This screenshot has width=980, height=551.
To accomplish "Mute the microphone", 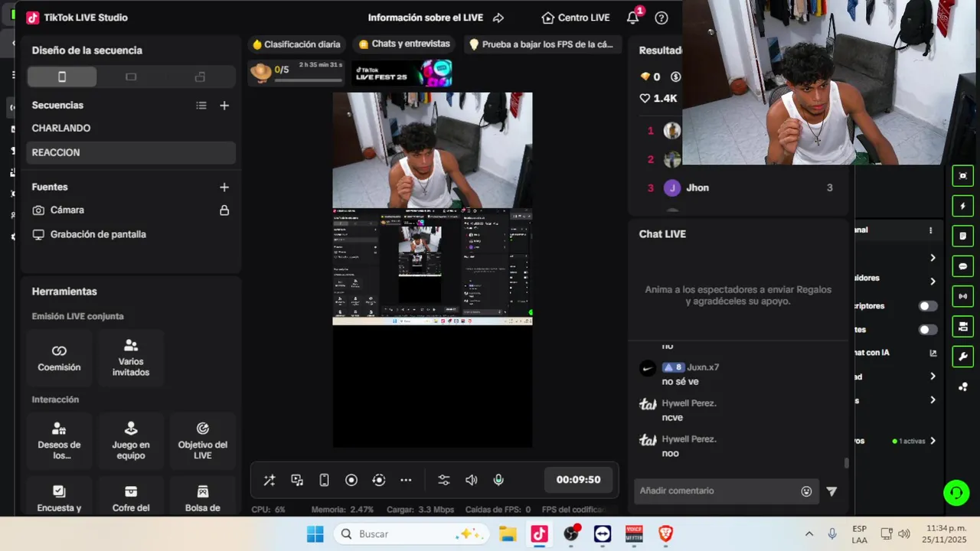I will pos(498,480).
